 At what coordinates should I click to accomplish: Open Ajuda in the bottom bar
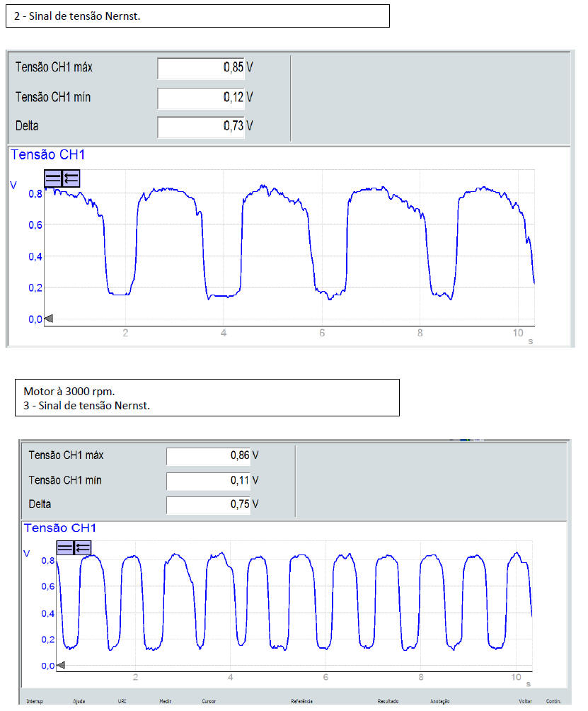click(79, 701)
